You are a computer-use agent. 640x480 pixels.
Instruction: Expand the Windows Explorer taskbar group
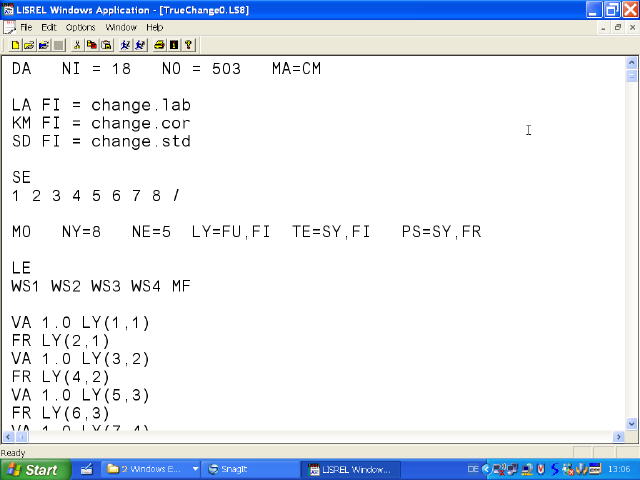pos(150,469)
